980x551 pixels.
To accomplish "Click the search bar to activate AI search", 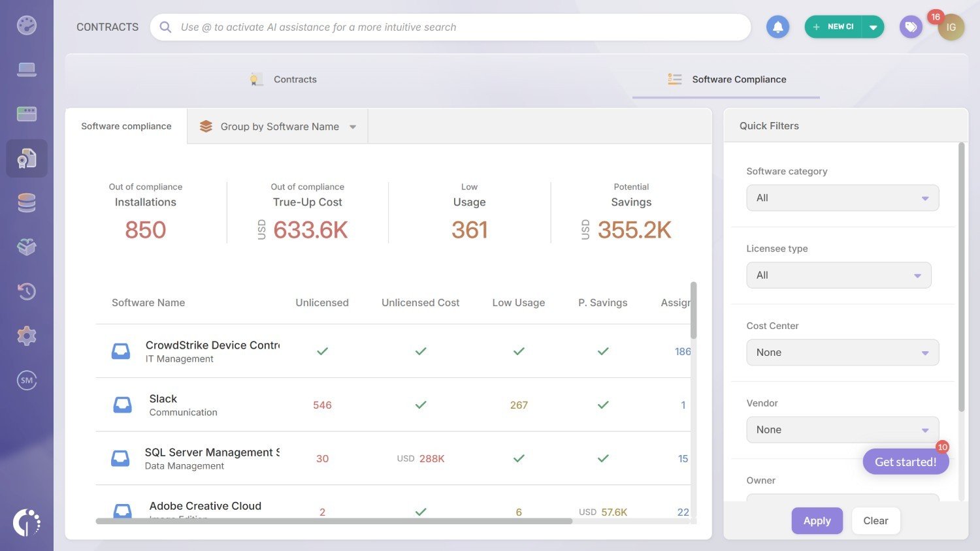I will pyautogui.click(x=451, y=27).
